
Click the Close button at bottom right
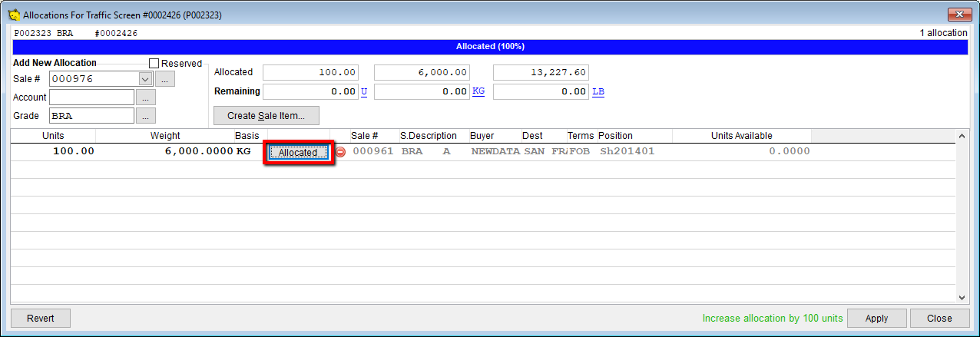click(x=939, y=318)
